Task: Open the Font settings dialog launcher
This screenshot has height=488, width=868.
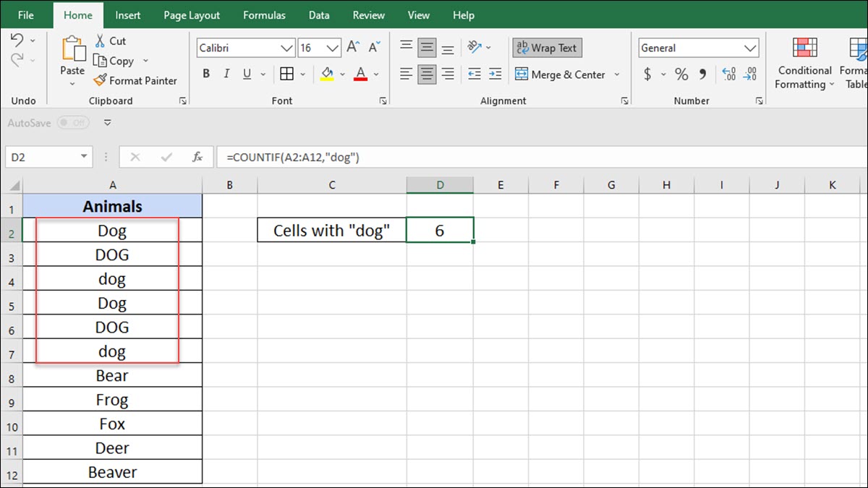Action: pyautogui.click(x=383, y=101)
